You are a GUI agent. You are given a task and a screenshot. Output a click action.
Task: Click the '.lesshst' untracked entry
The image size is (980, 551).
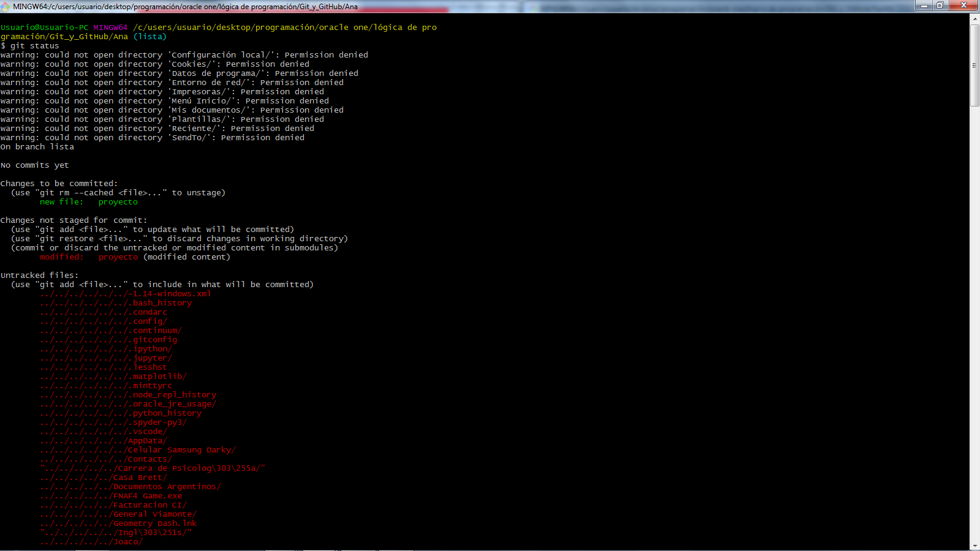coord(104,367)
